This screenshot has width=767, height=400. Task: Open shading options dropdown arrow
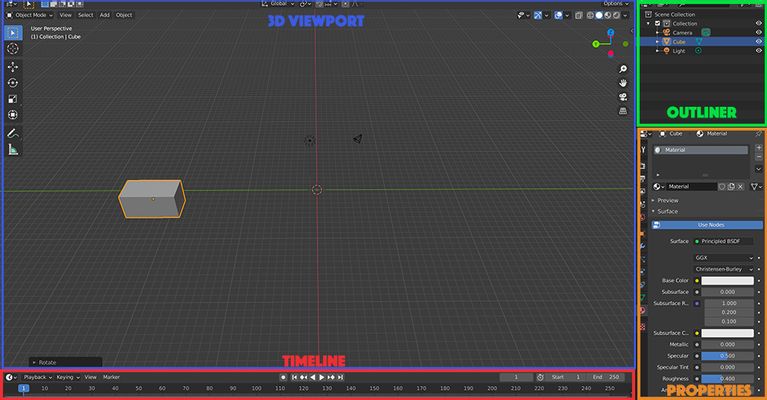(625, 16)
